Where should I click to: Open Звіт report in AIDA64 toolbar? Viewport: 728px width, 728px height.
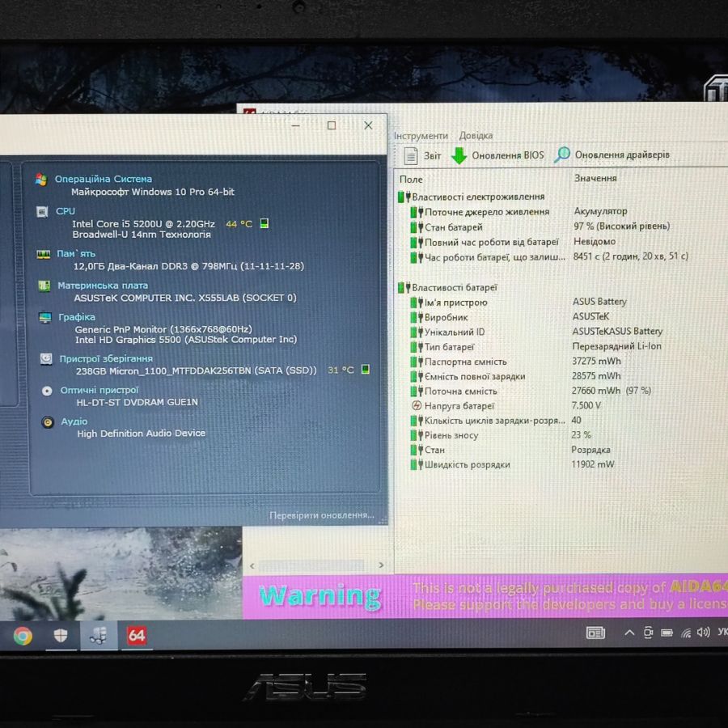422,155
